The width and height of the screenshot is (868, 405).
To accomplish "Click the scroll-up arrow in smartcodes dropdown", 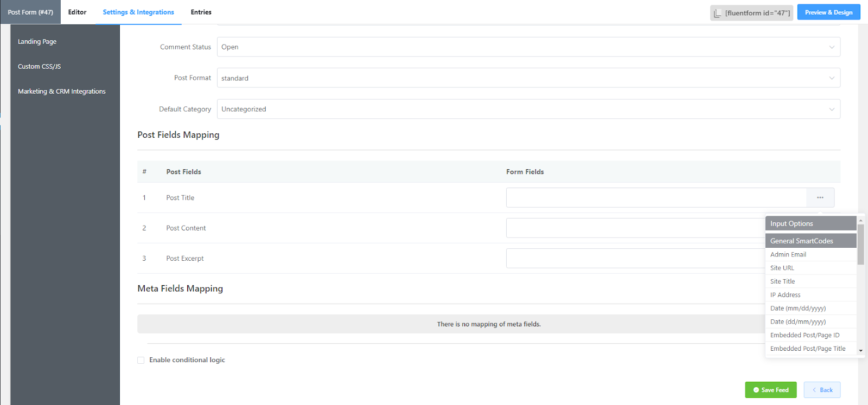I will click(x=861, y=221).
